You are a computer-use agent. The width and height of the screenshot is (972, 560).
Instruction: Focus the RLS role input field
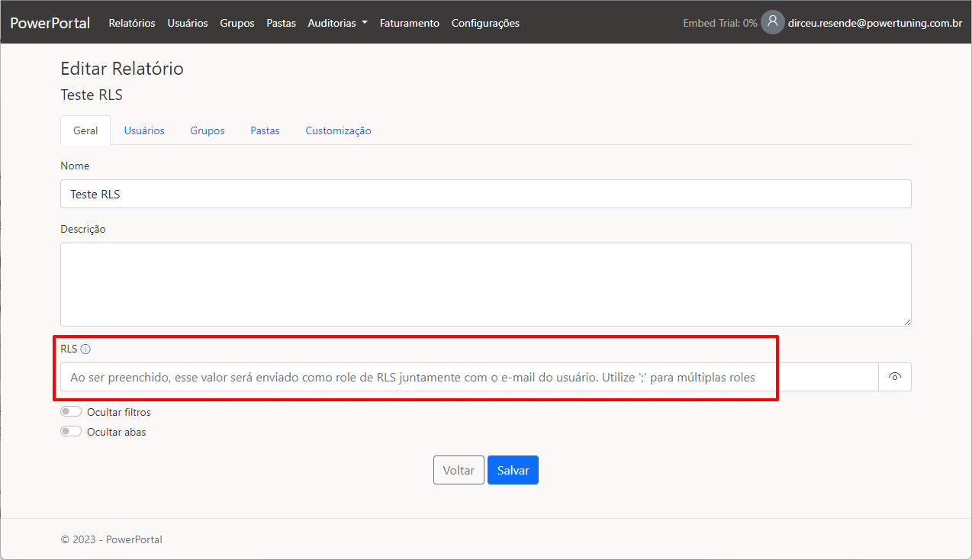(x=469, y=377)
